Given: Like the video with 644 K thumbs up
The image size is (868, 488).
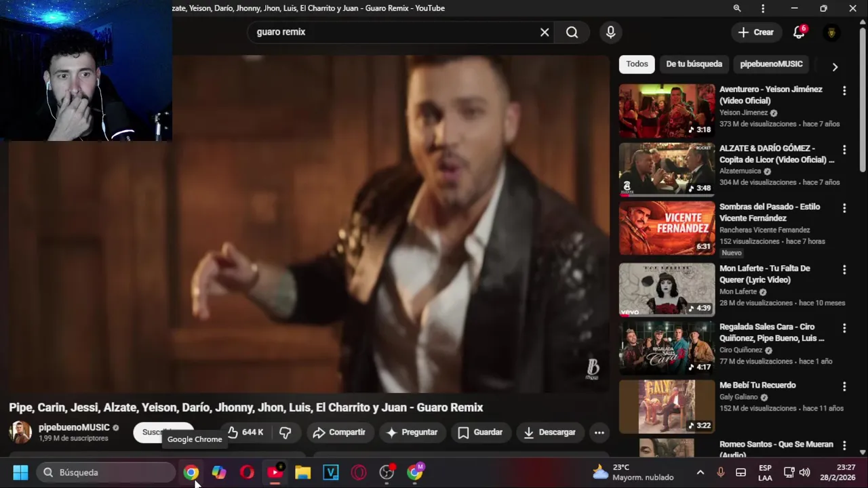Looking at the screenshot, I should [x=245, y=432].
